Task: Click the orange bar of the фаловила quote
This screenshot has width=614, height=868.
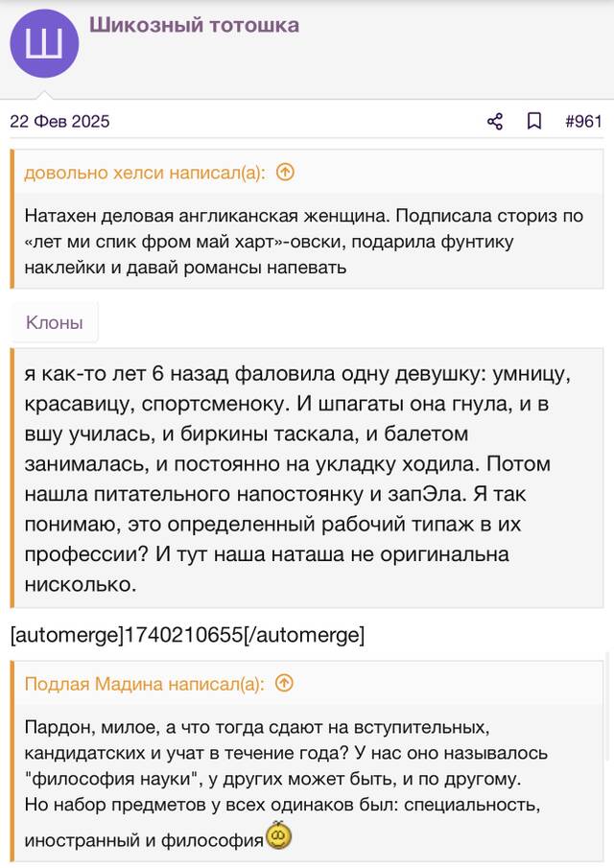Action: pyautogui.click(x=12, y=479)
